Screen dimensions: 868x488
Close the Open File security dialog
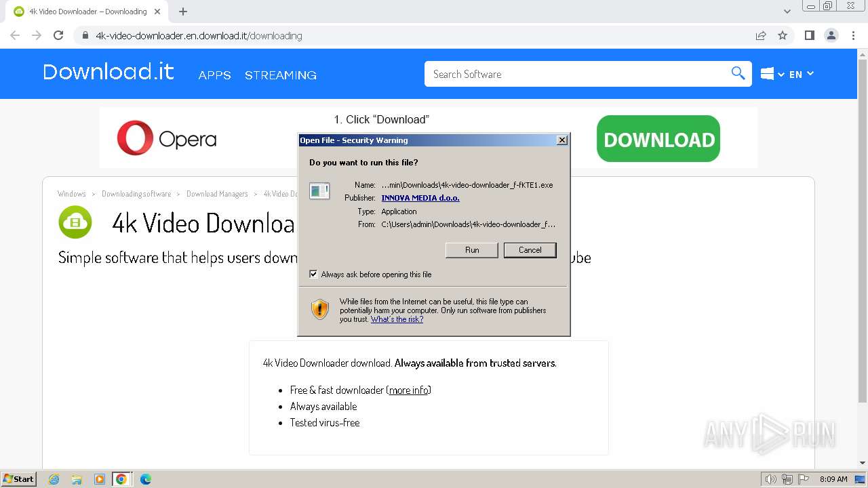(x=561, y=140)
